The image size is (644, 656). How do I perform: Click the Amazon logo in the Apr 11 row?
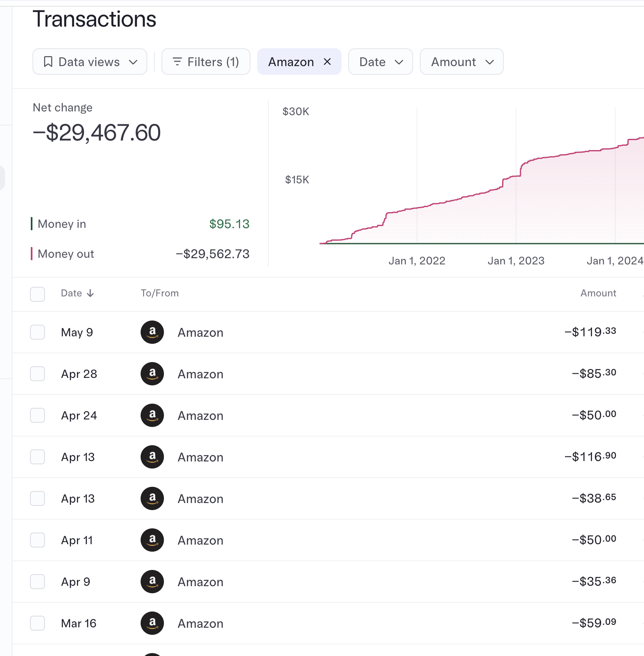152,540
